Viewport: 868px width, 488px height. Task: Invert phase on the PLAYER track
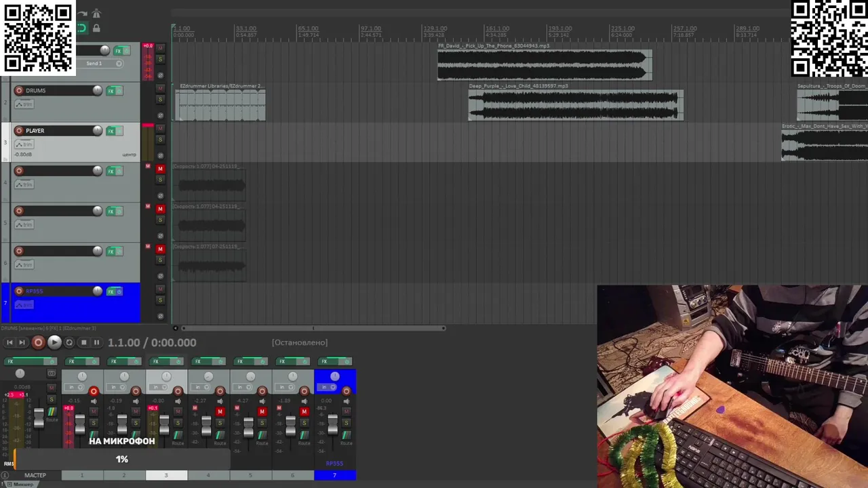point(160,155)
